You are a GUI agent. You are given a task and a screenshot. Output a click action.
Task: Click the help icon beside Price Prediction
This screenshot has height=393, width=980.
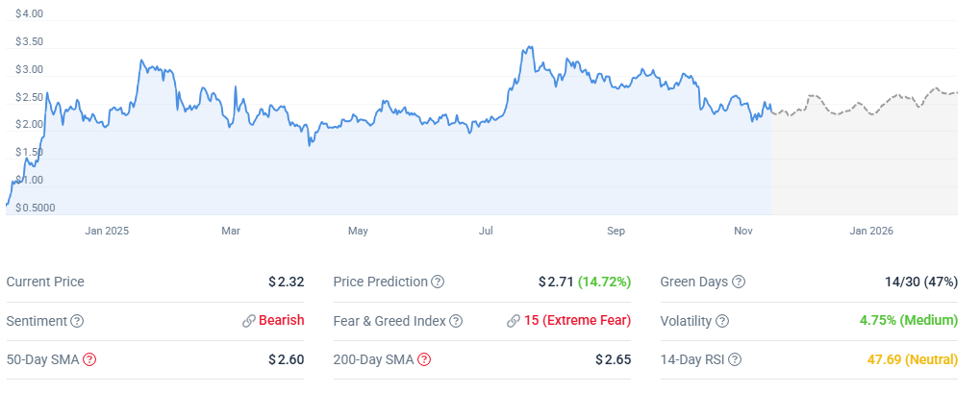438,282
